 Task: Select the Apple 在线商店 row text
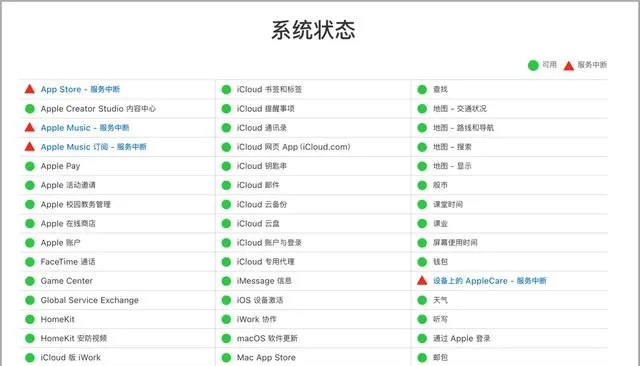[68, 224]
